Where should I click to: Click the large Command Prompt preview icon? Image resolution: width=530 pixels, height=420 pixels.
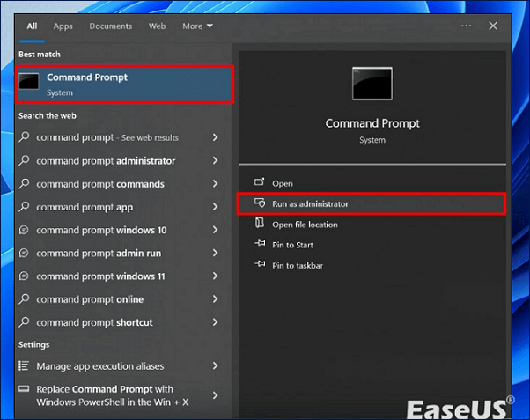pos(372,84)
